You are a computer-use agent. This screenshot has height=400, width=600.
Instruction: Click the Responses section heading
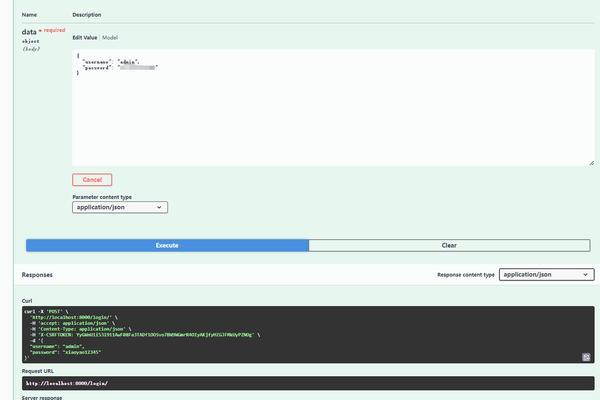point(37,275)
